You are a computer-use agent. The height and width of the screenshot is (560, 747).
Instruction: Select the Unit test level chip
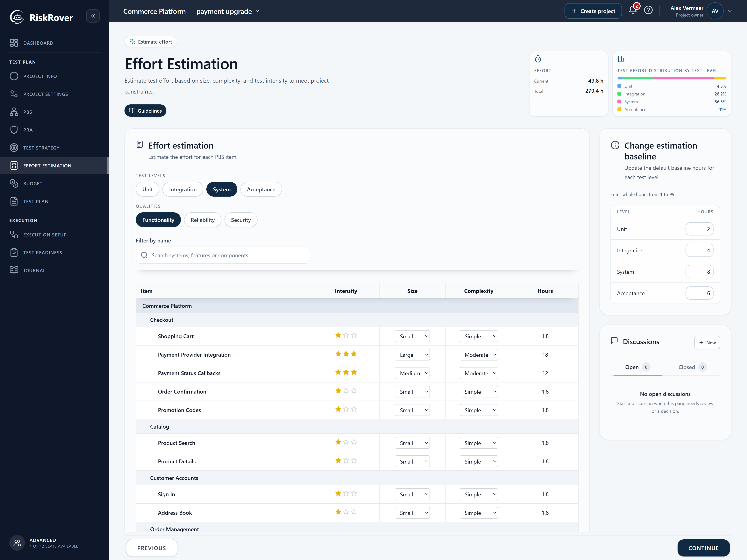coord(147,189)
